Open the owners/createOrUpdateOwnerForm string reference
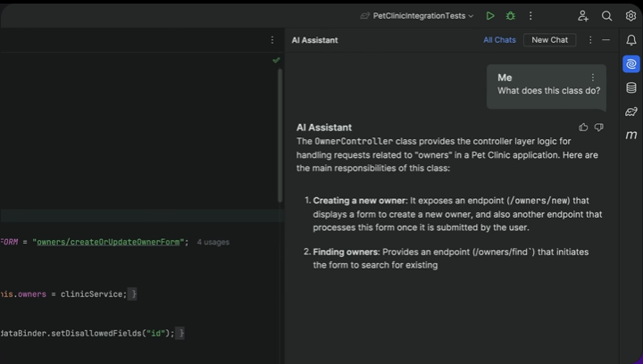The width and height of the screenshot is (643, 364). pyautogui.click(x=108, y=242)
